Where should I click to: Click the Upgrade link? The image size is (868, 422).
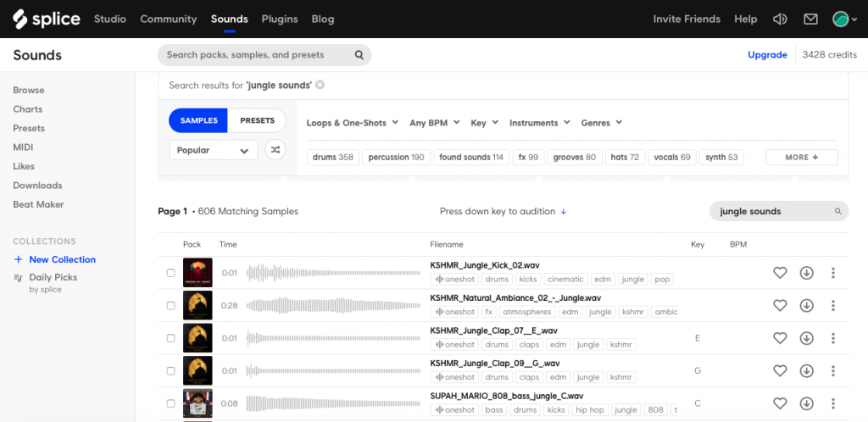[x=767, y=55]
